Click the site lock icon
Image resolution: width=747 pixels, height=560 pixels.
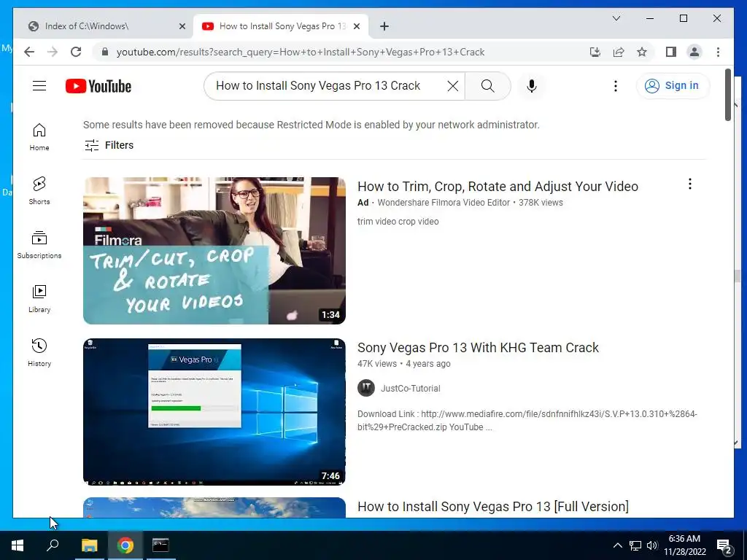click(x=105, y=52)
